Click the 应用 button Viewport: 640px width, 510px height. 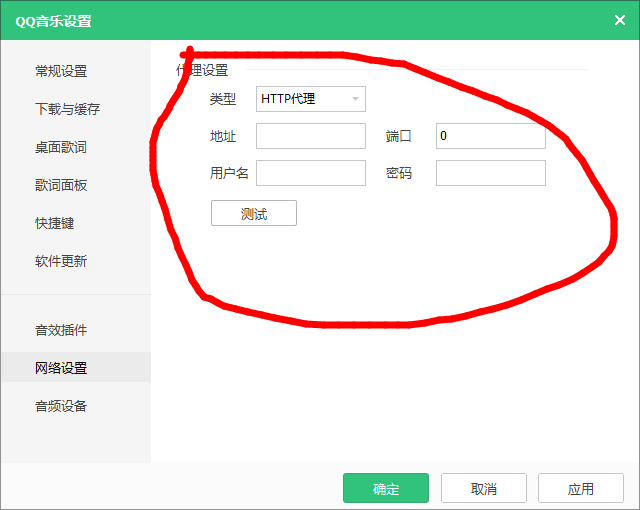[x=581, y=488]
